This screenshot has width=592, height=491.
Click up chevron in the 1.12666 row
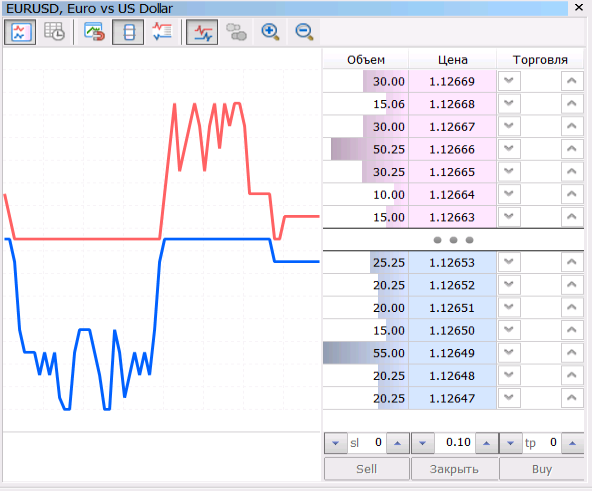pos(572,149)
